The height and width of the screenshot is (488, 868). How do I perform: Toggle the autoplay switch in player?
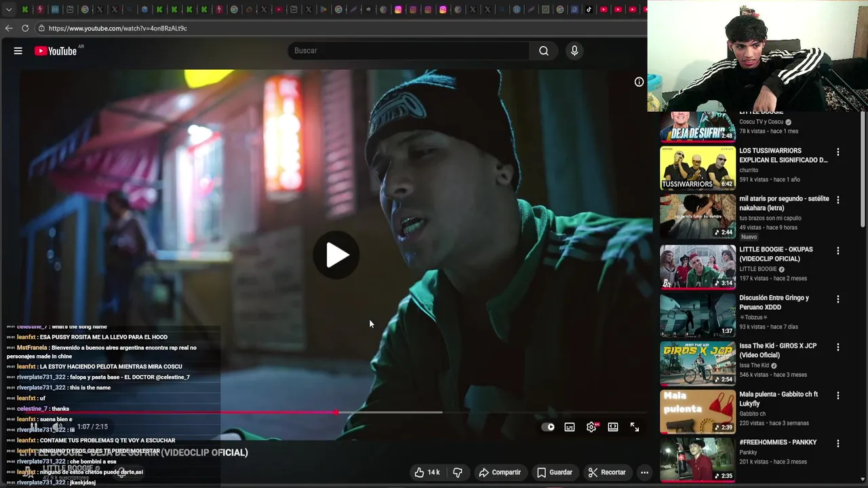(548, 427)
